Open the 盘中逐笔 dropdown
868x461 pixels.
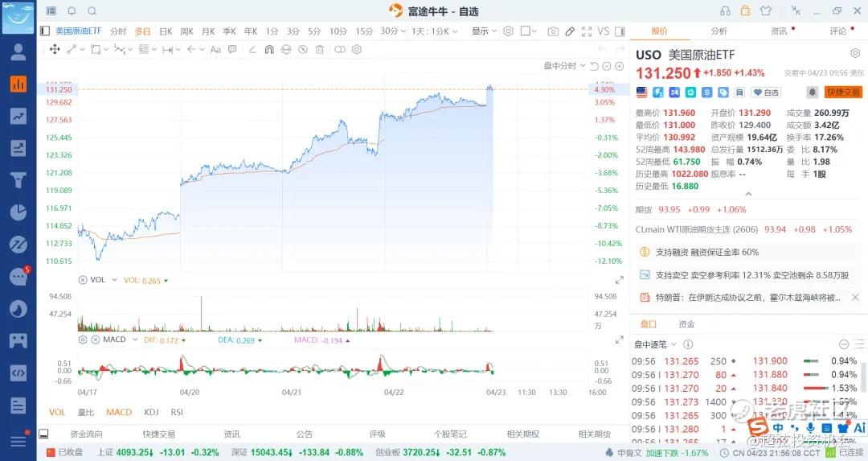655,344
